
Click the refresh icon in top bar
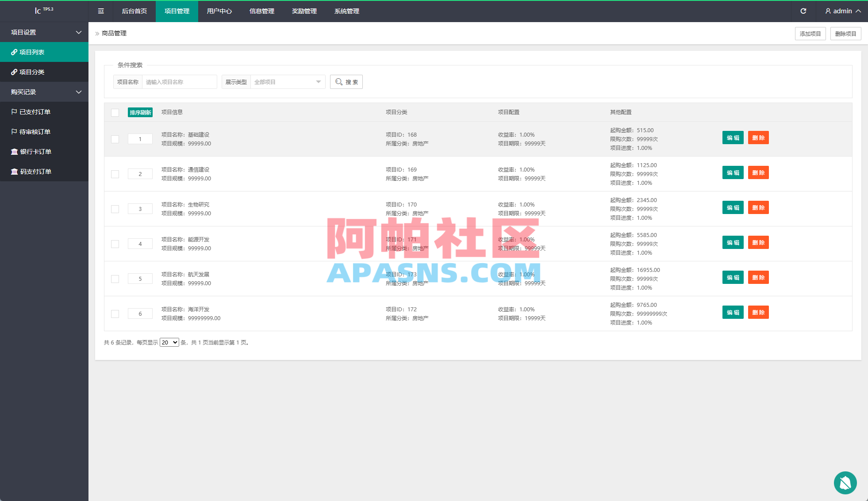[803, 11]
